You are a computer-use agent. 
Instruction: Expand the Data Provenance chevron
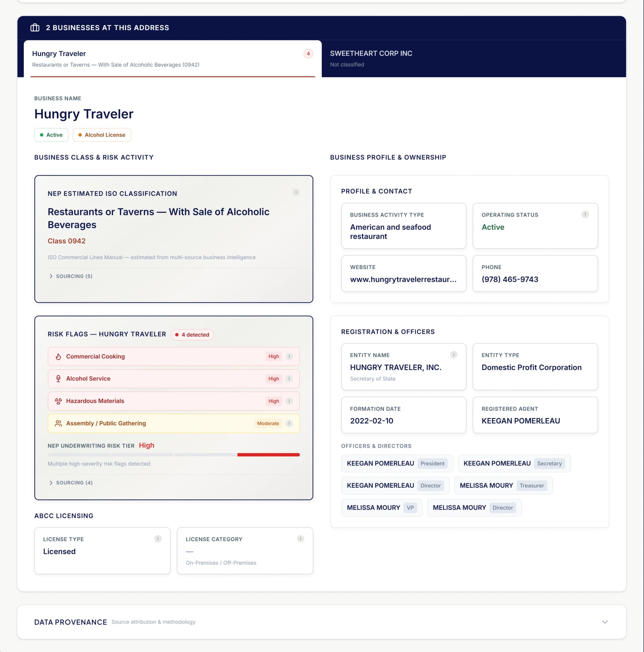[604, 621]
